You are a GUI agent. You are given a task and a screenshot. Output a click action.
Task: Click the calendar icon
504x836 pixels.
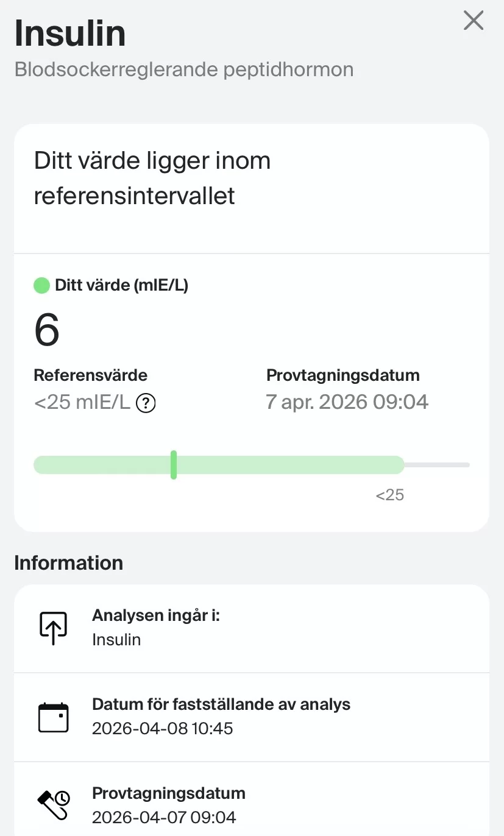click(54, 717)
